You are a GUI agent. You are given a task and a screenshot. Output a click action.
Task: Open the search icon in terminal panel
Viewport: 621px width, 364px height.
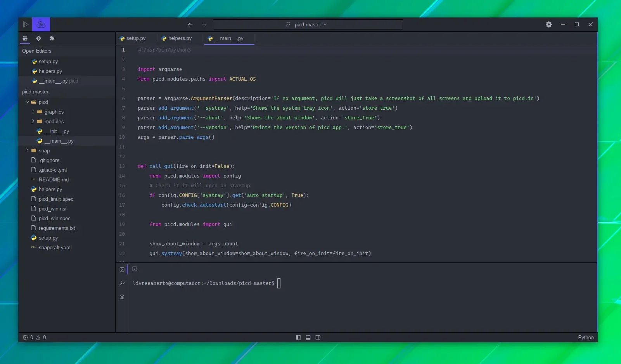point(122,283)
